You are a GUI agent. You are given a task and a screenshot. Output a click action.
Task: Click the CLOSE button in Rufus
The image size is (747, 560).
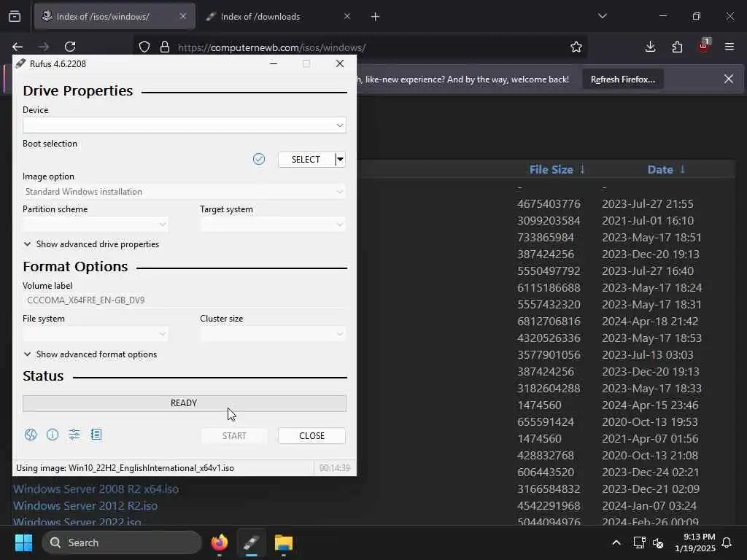coord(312,436)
